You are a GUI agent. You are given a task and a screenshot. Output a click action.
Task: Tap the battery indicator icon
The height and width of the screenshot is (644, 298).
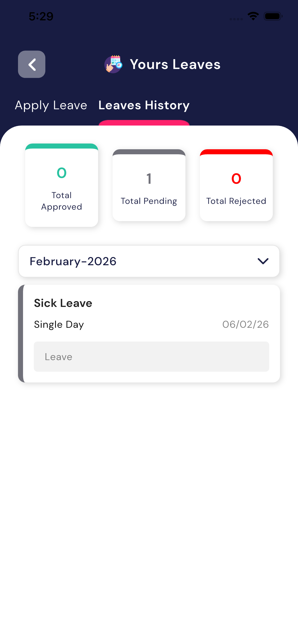point(273,16)
